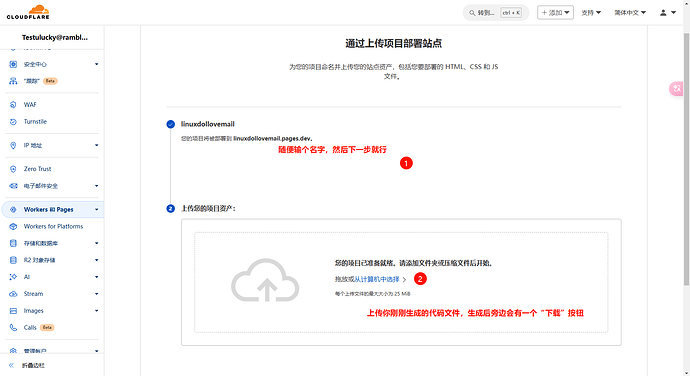Click the pink floating widget icon

tap(677, 89)
